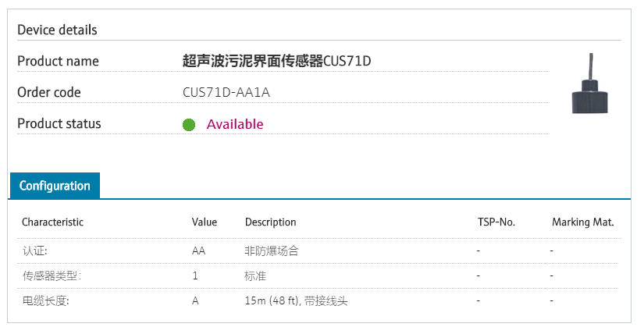Image resolution: width=644 pixels, height=327 pixels.
Task: Click the Value column header
Action: click(x=204, y=222)
